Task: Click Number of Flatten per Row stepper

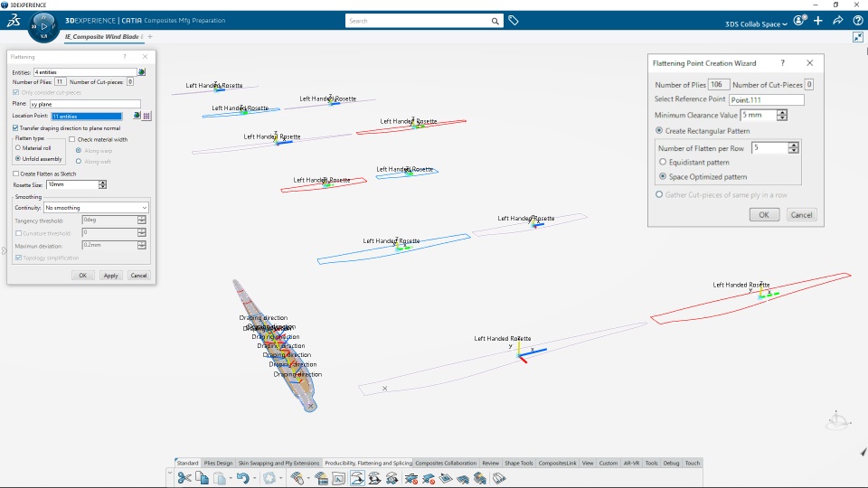Action: tap(793, 147)
